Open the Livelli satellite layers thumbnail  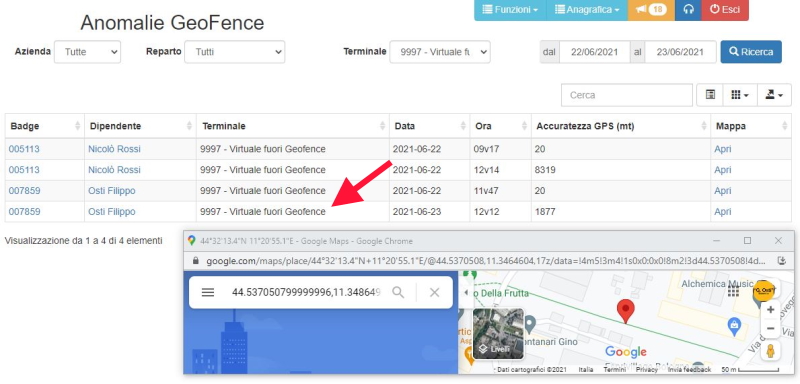(498, 334)
